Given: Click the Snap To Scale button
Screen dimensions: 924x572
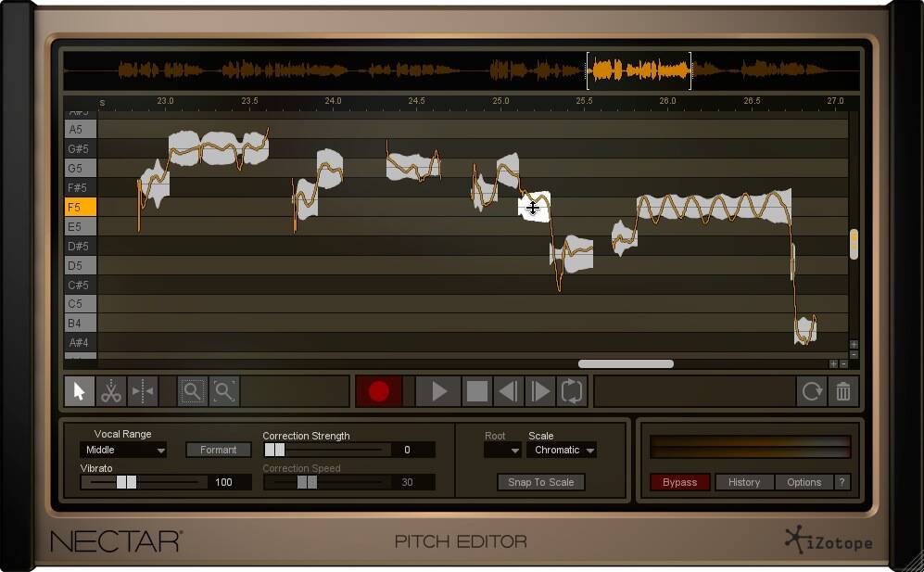Looking at the screenshot, I should click(x=541, y=482).
